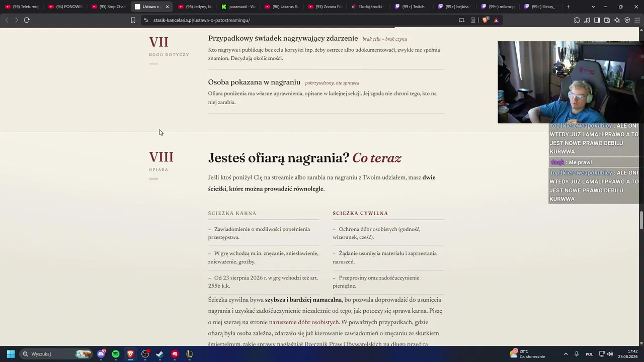Go back with the browser back arrow
The width and height of the screenshot is (644, 362).
(x=7, y=20)
